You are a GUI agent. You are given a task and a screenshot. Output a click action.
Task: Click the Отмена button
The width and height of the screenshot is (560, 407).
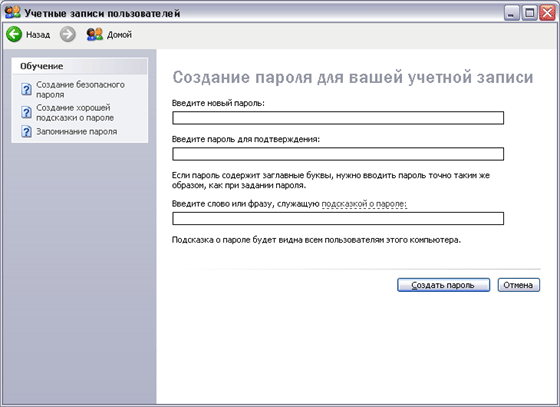pyautogui.click(x=519, y=285)
